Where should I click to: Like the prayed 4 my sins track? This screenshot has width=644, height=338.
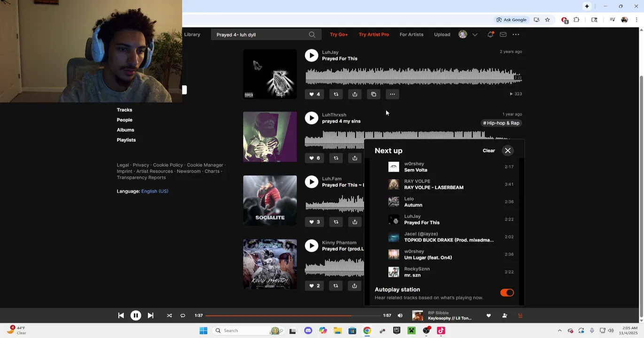pos(314,158)
